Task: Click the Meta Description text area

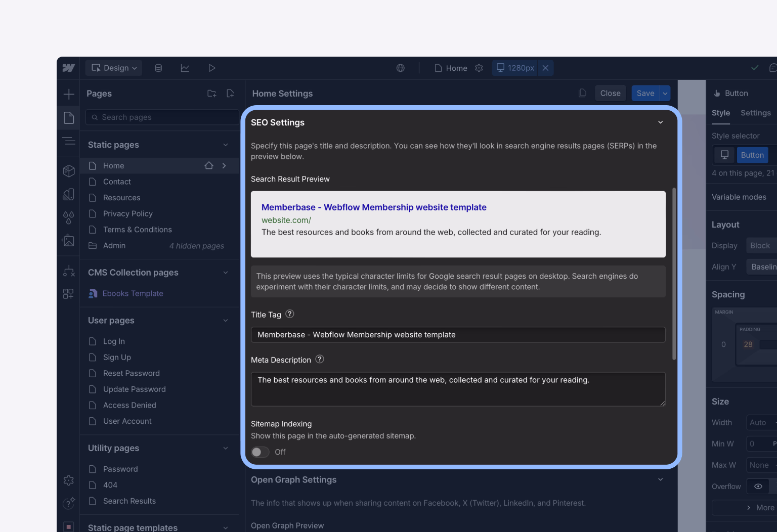Action: tap(458, 389)
